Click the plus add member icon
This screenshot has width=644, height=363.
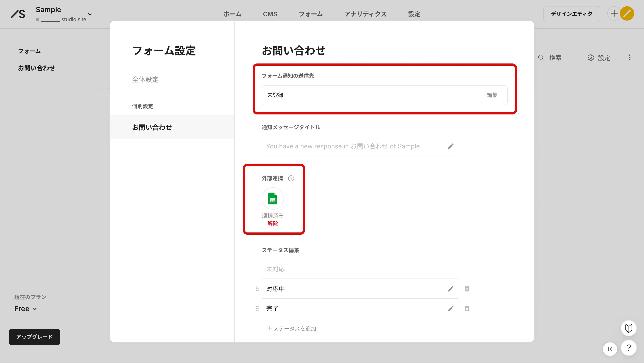tap(614, 13)
